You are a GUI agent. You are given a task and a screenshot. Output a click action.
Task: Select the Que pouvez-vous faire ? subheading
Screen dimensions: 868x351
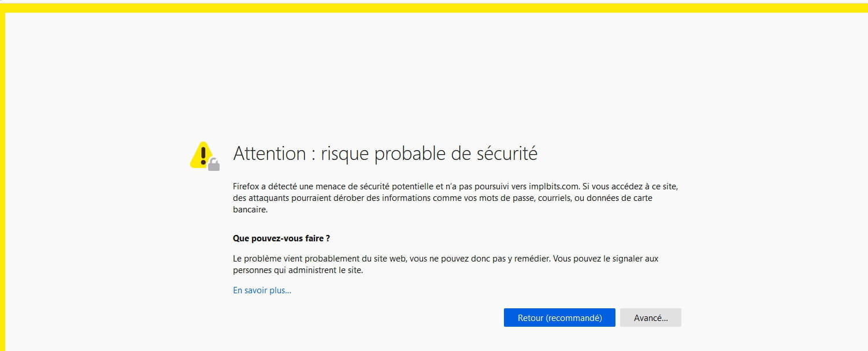[281, 238]
